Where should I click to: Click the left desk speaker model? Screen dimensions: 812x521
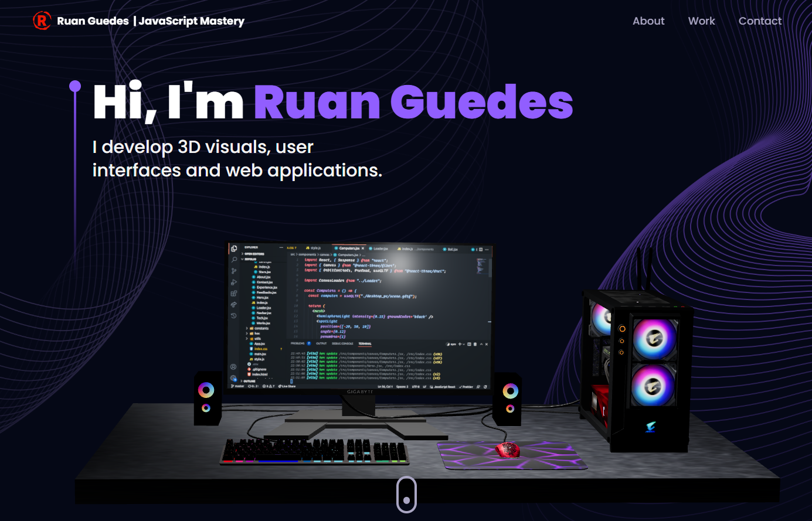208,398
